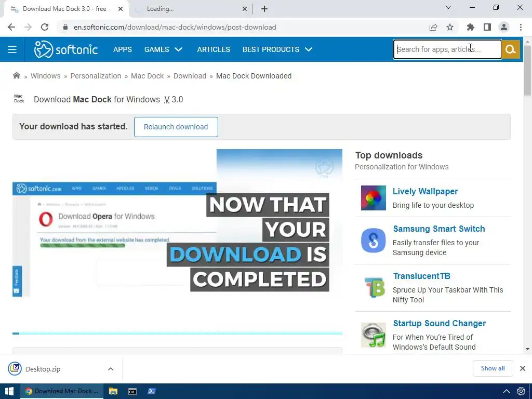
Task: Open the ARTICLES menu item
Action: 214,49
